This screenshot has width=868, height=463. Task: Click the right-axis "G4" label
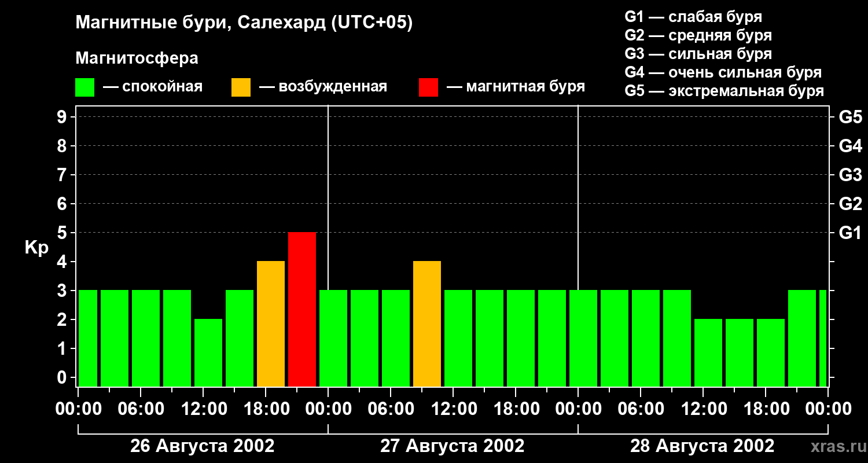pyautogui.click(x=850, y=146)
